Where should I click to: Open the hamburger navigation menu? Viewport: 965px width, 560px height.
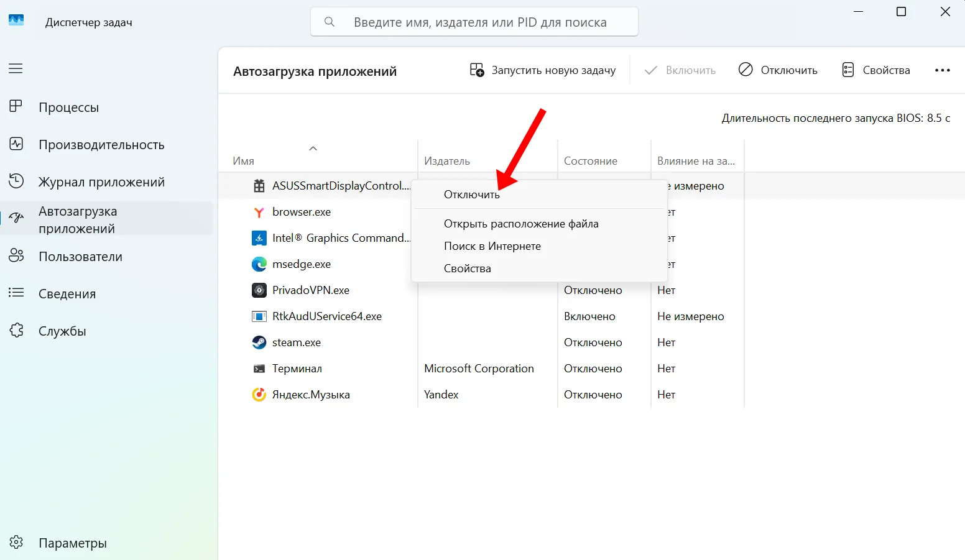(x=16, y=68)
